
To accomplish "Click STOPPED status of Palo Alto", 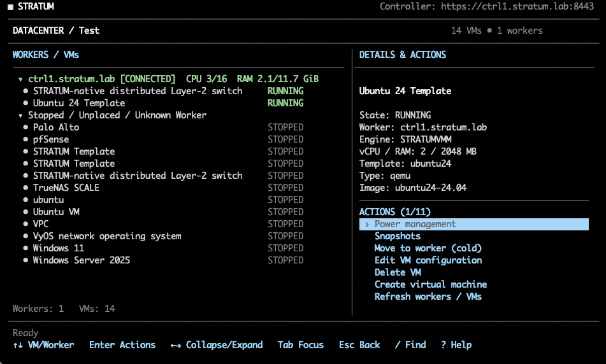I will (x=285, y=127).
